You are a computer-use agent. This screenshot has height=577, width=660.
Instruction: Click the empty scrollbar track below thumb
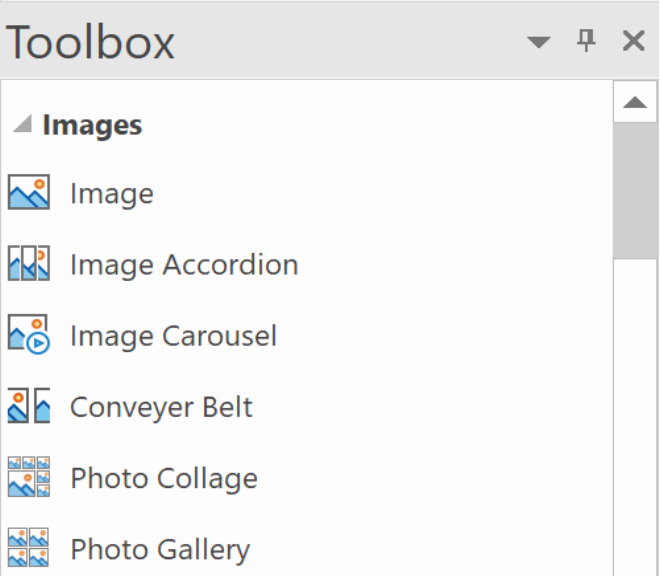click(635, 417)
